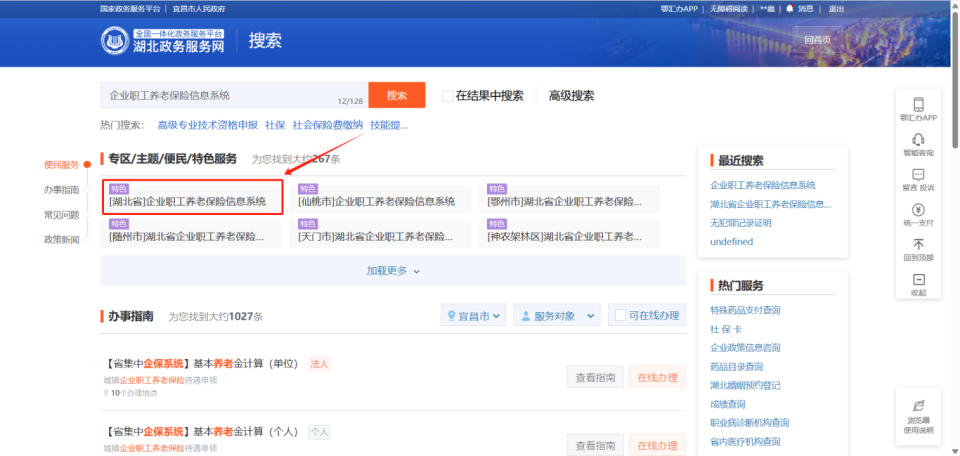Image resolution: width=960 pixels, height=456 pixels.
Task: Open 国家政务服务平台 link
Action: pyautogui.click(x=130, y=9)
